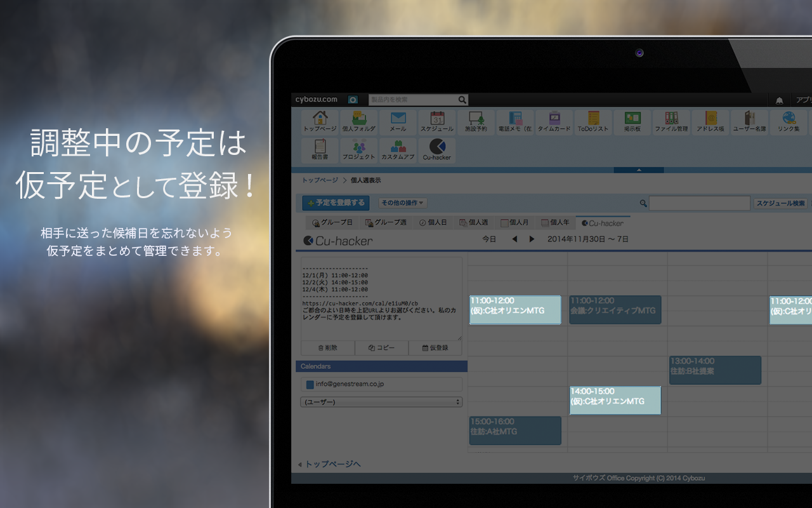Open the ToDoリスト icon
This screenshot has height=508, width=812.
593,122
